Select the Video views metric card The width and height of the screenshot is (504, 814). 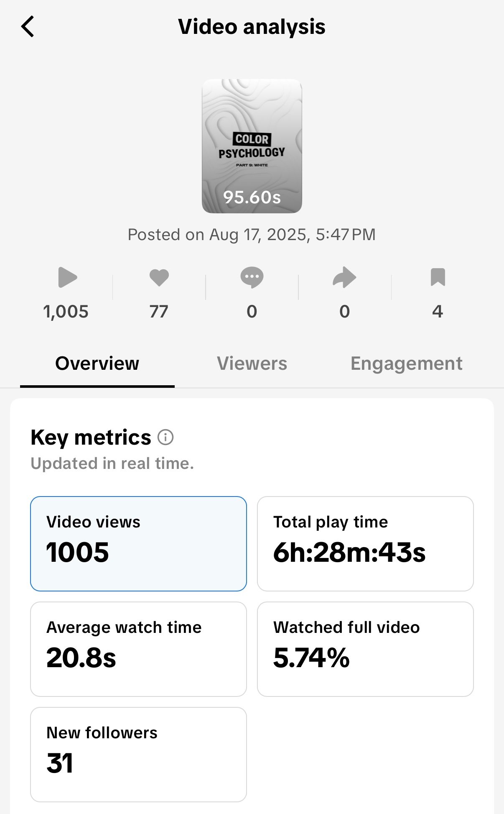(x=138, y=543)
